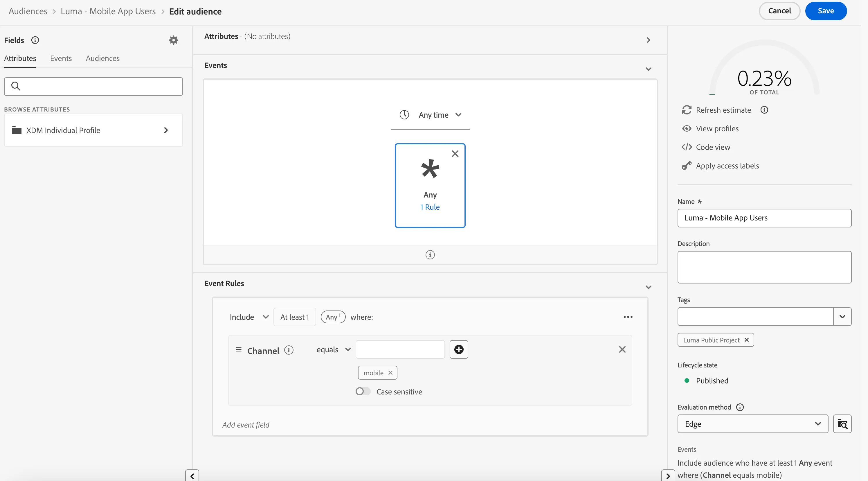This screenshot has width=868, height=481.
Task: Collapse the Event Rules section
Action: click(648, 287)
